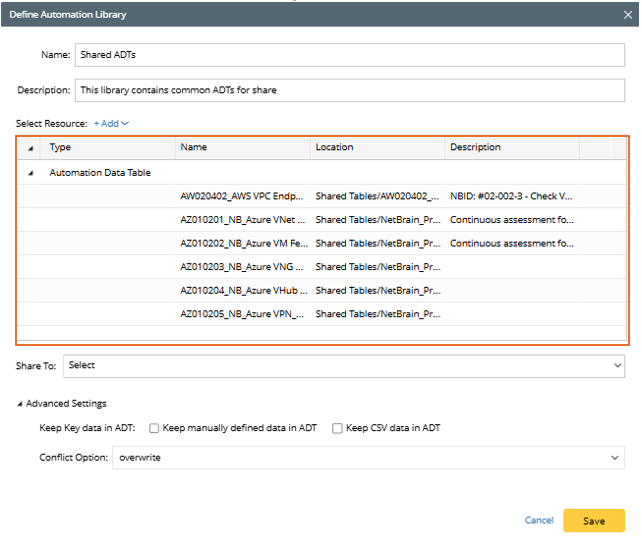642x537 pixels.
Task: Sort by the Location column header
Action: point(377,148)
